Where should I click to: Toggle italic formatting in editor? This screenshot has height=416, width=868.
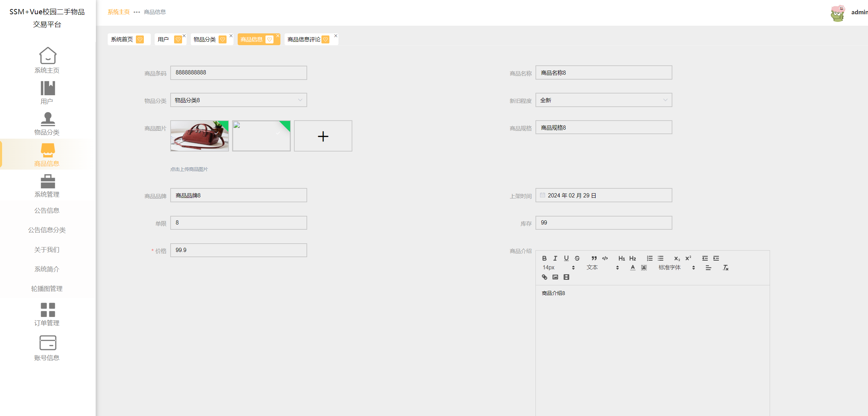pyautogui.click(x=555, y=258)
